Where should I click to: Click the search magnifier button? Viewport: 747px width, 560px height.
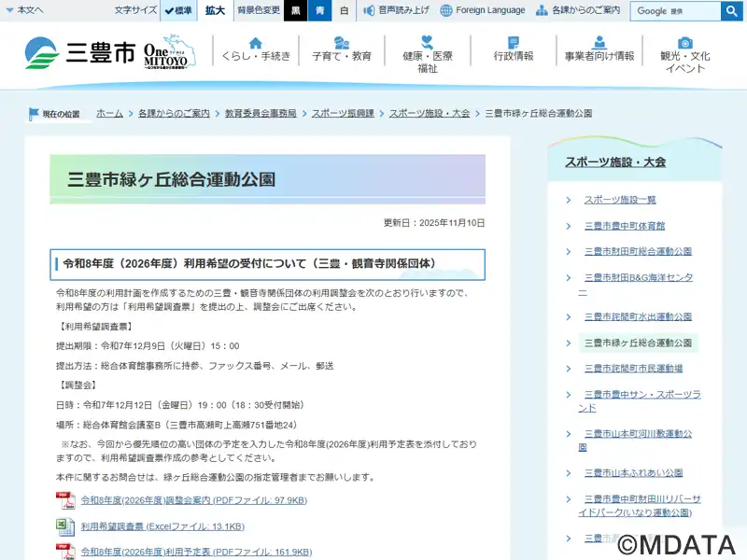pyautogui.click(x=731, y=11)
